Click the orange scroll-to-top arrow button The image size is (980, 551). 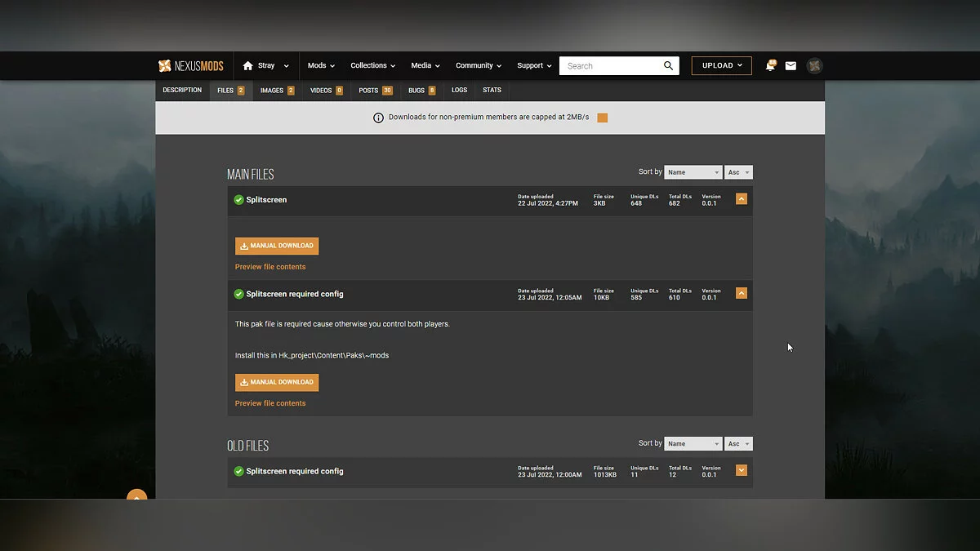pyautogui.click(x=136, y=495)
